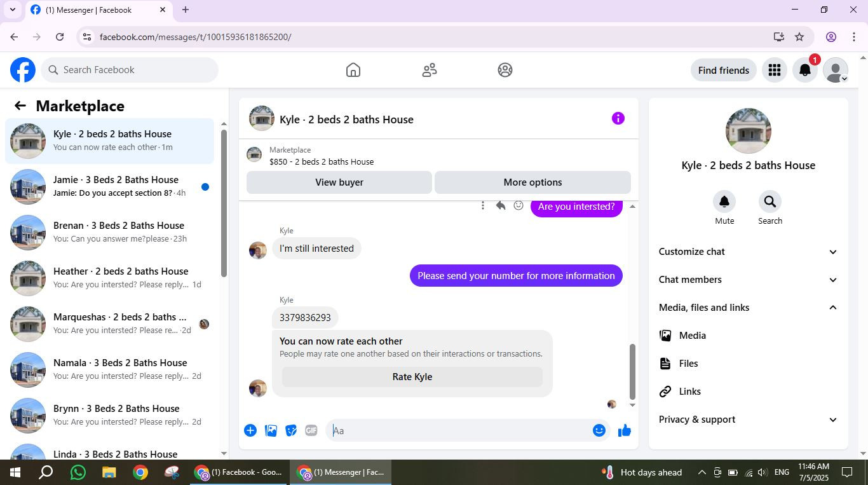
Task: Open the Facebook menu grid icon
Action: coord(774,70)
